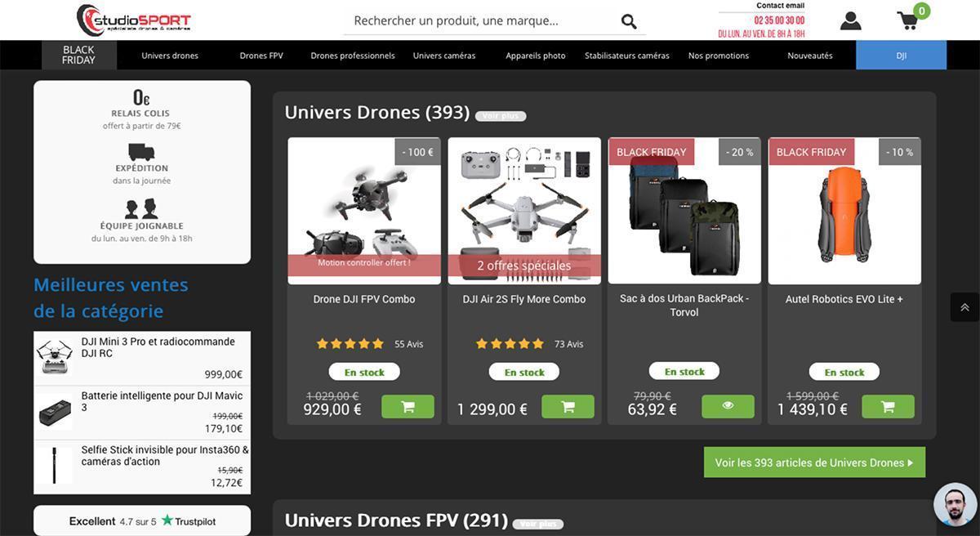Open DJI Mini 3 Pro et radiocommande link
This screenshot has height=536, width=980.
point(158,347)
